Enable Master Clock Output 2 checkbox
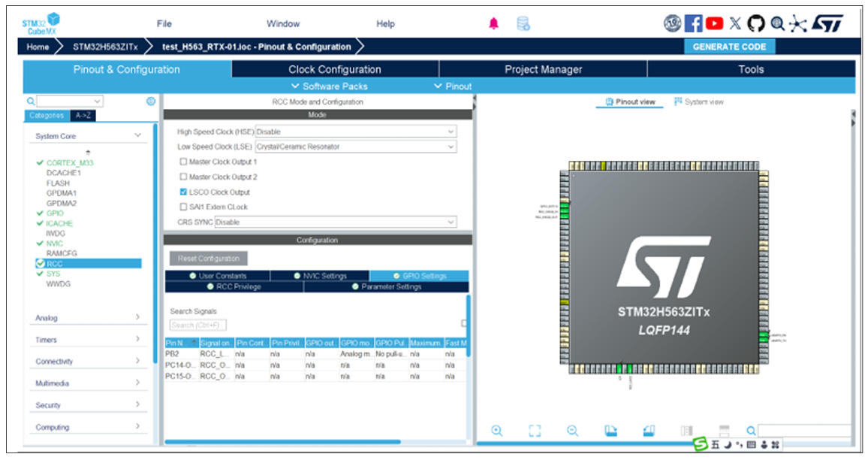The image size is (868, 460). pyautogui.click(x=183, y=177)
